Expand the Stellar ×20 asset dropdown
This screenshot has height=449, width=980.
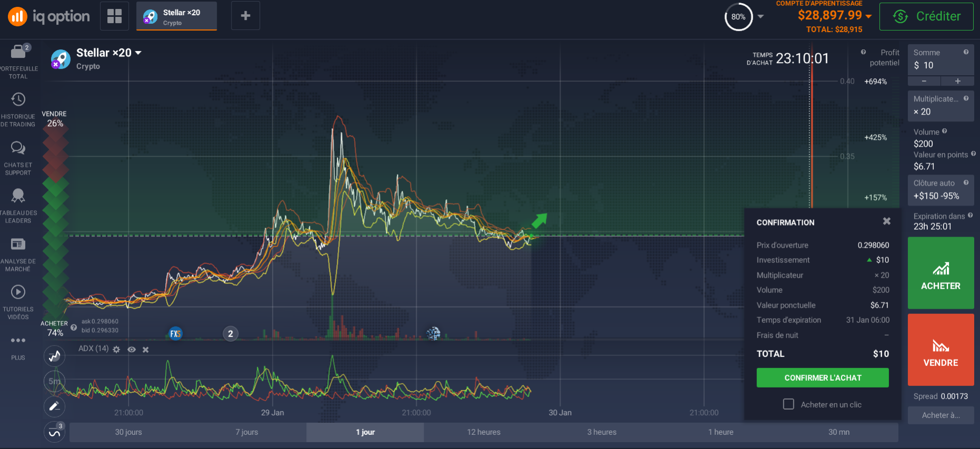point(138,53)
